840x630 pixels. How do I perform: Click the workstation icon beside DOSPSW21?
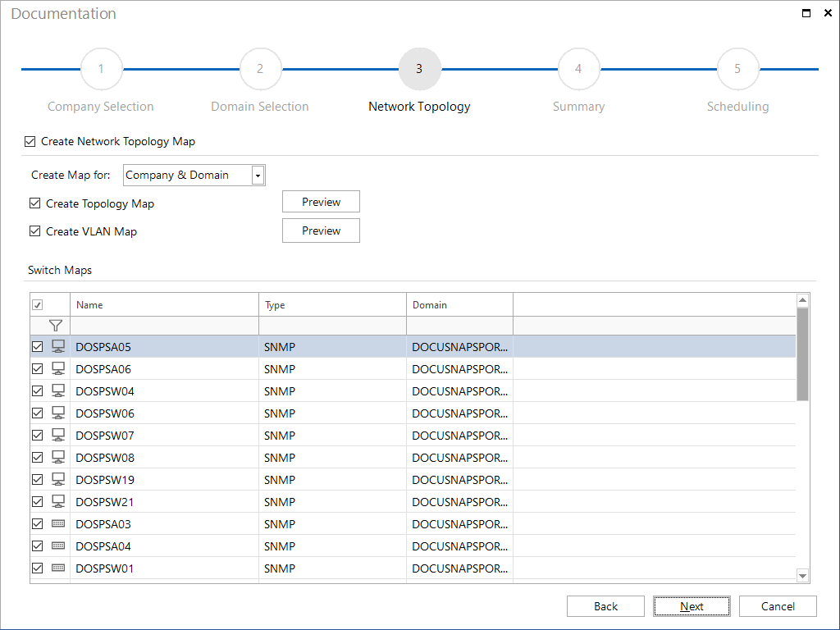[58, 501]
